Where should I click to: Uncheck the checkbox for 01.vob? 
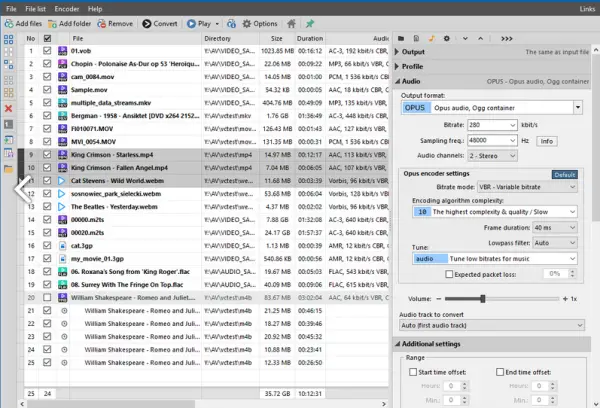(x=47, y=51)
